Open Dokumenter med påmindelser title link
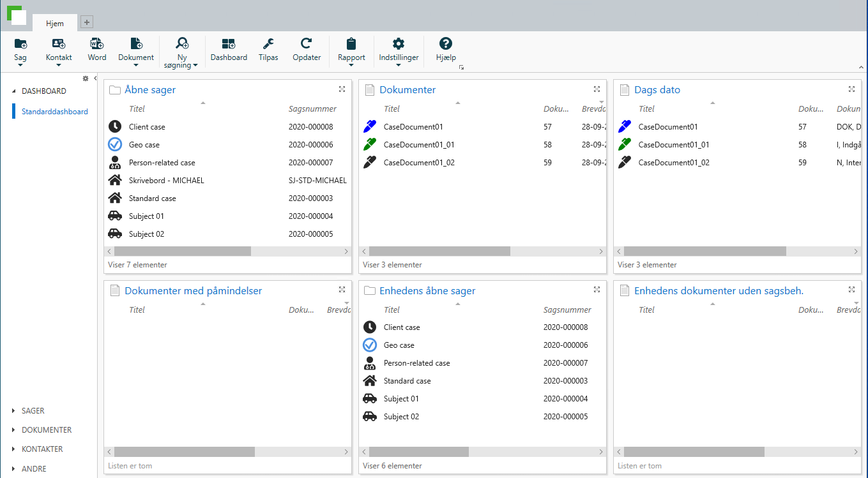The image size is (868, 478). (x=193, y=290)
